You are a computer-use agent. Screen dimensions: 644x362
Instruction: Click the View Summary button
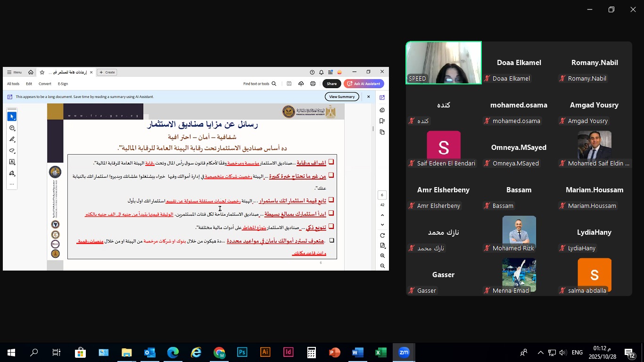coord(342,97)
